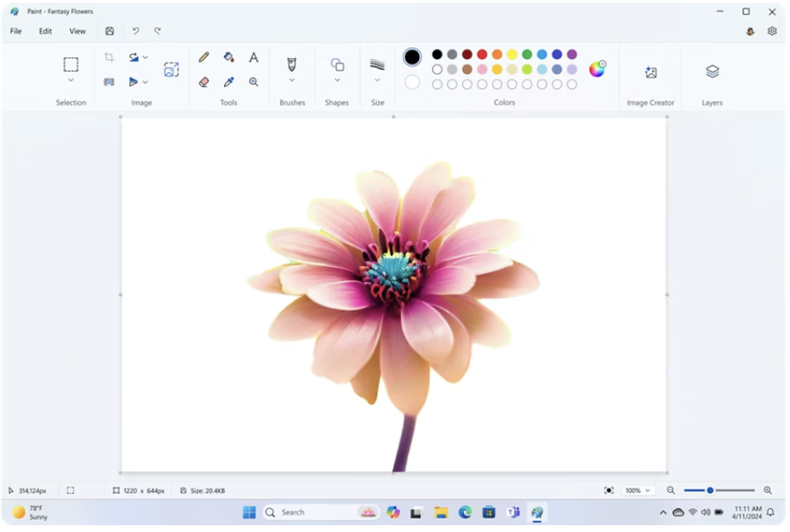Click the taskbar Search box
790x532 pixels.
click(307, 512)
